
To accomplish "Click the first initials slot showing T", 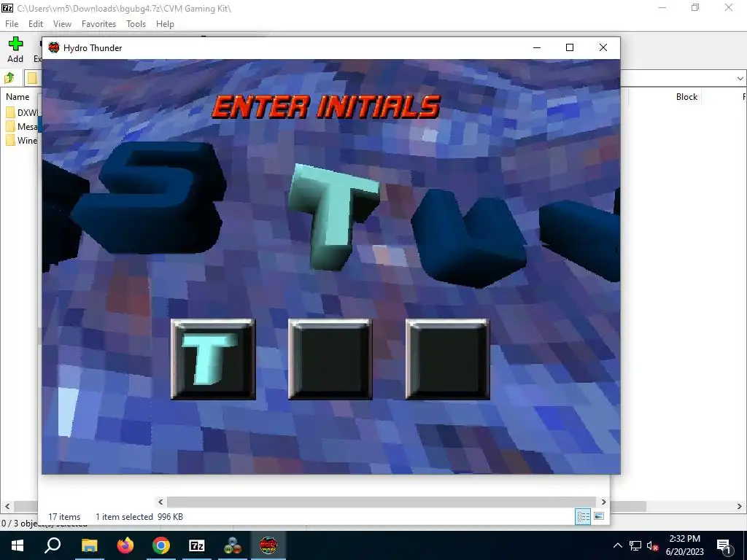I will [x=213, y=359].
